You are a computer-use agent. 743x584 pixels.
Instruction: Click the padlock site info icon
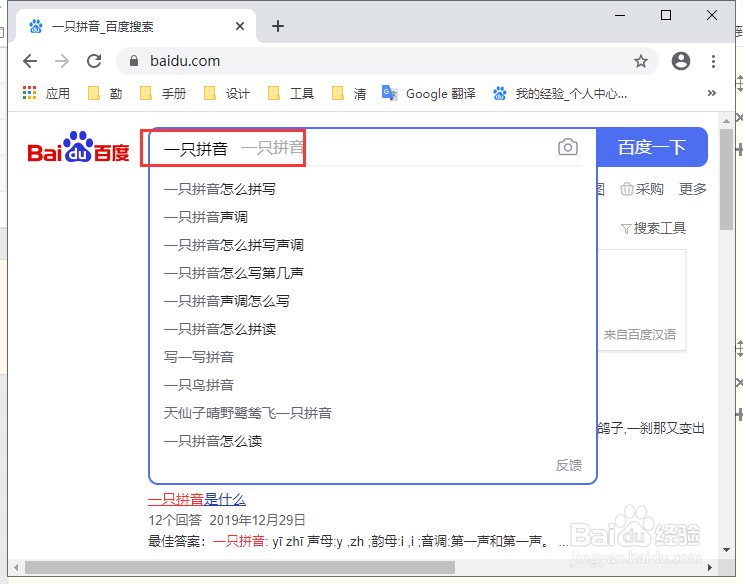tap(134, 61)
